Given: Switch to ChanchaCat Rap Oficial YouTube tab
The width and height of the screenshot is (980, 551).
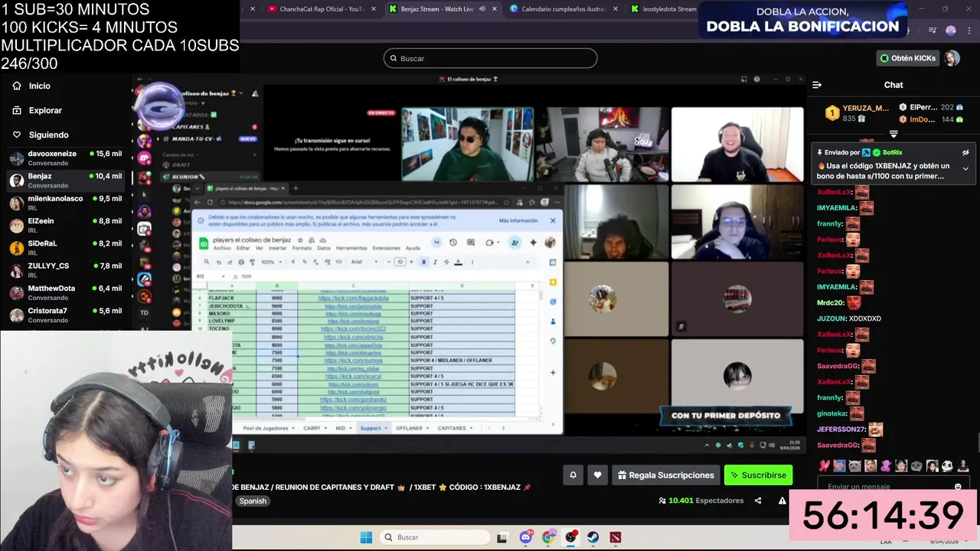Looking at the screenshot, I should coord(322,9).
